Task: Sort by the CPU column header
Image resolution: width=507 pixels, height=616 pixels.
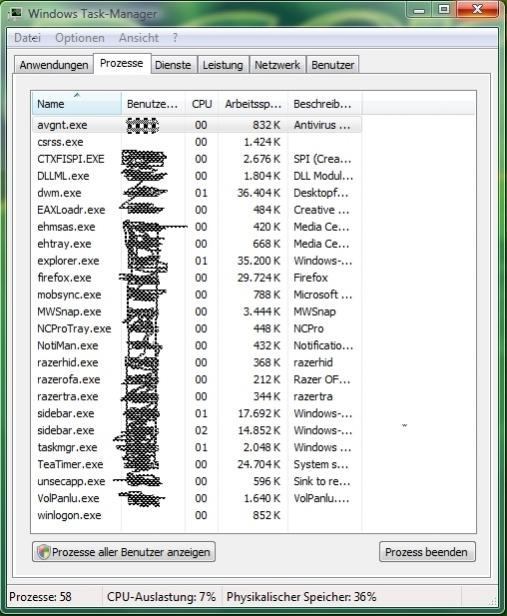Action: click(x=202, y=104)
